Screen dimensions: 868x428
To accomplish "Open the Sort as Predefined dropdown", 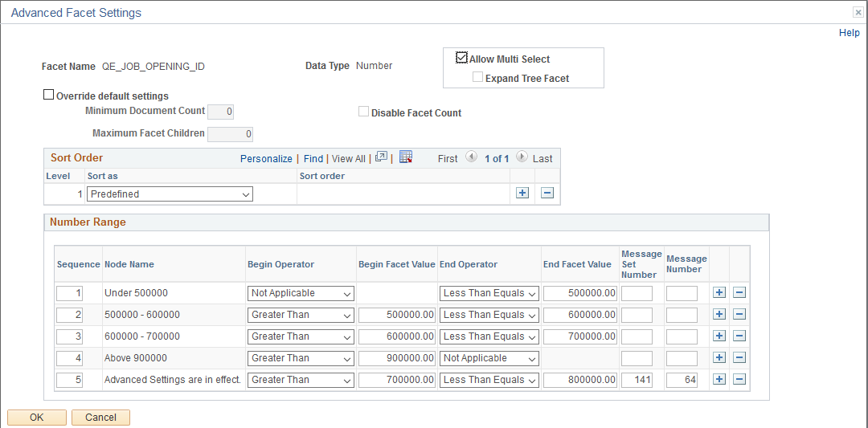I will tap(170, 194).
